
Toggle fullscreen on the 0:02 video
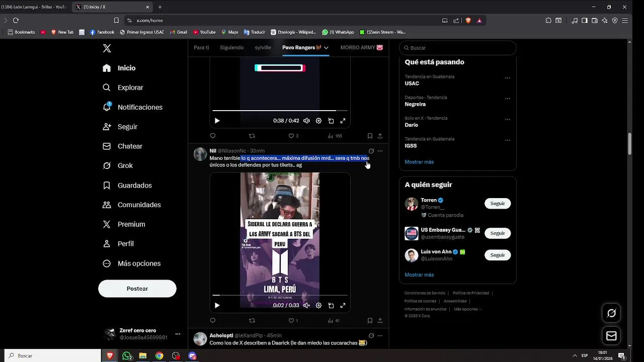click(x=343, y=305)
